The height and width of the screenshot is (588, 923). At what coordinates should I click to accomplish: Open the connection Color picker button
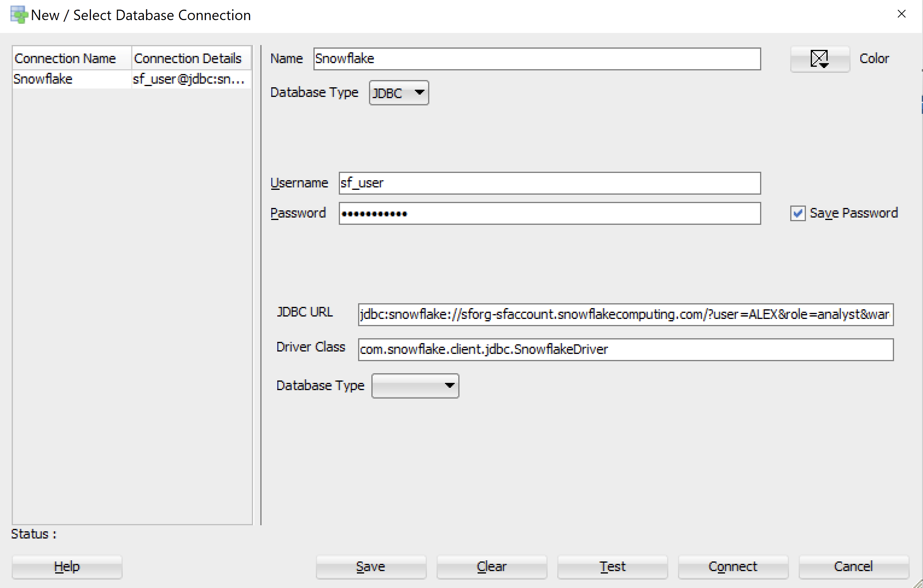820,59
